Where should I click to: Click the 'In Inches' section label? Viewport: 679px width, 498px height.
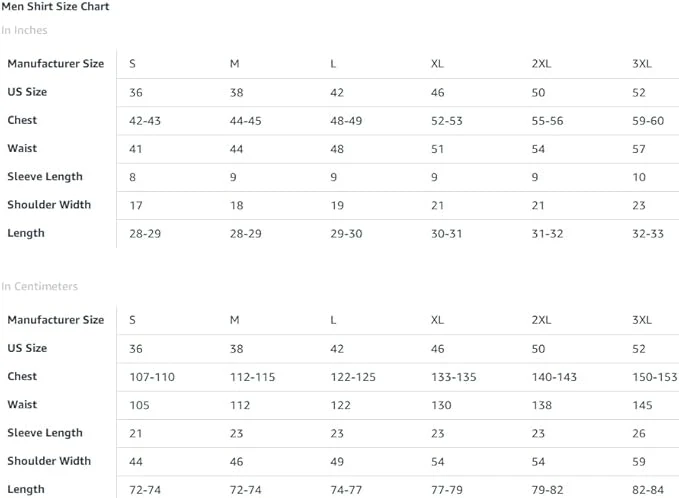point(24,30)
